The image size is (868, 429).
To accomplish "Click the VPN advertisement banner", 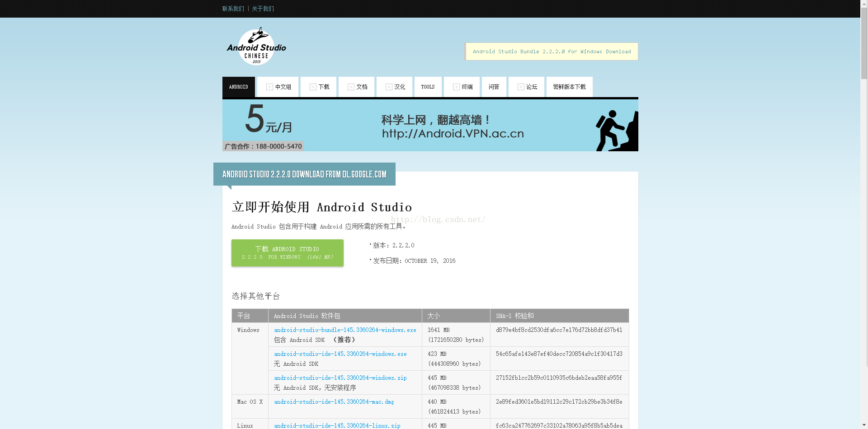I will coord(430,126).
